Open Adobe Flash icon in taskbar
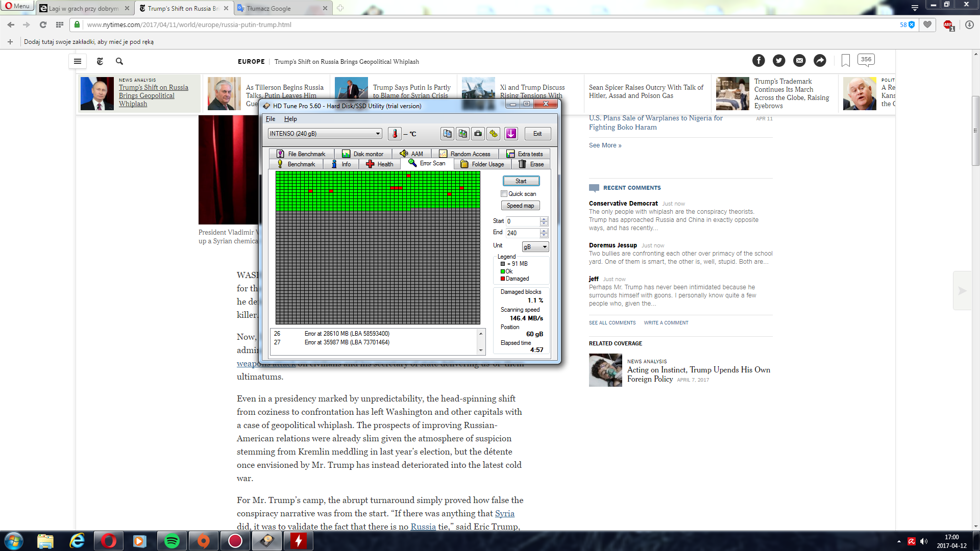 coord(299,541)
